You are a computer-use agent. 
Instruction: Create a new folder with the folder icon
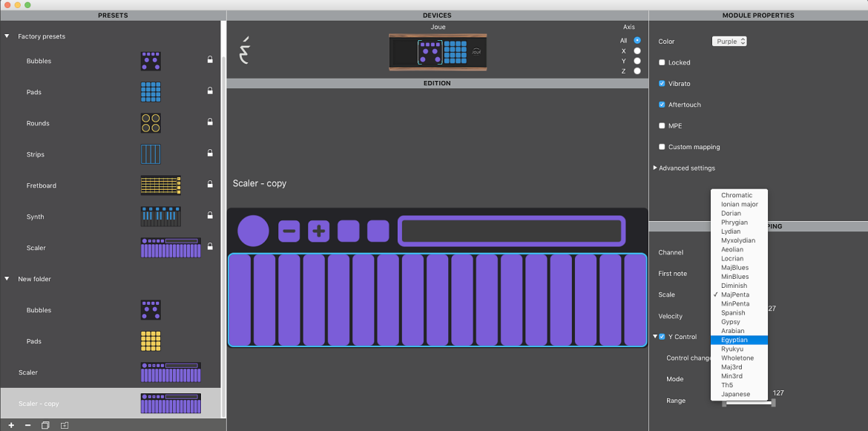click(64, 425)
